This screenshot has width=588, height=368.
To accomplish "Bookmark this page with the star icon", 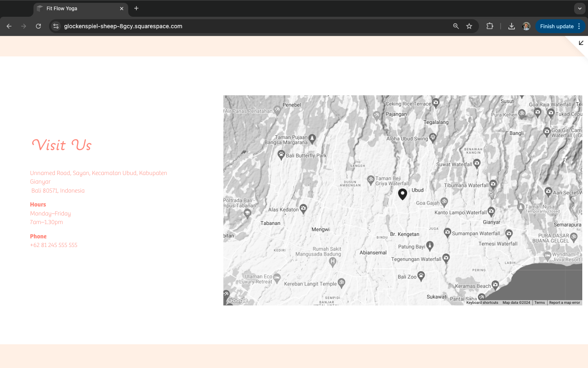I will click(x=469, y=26).
